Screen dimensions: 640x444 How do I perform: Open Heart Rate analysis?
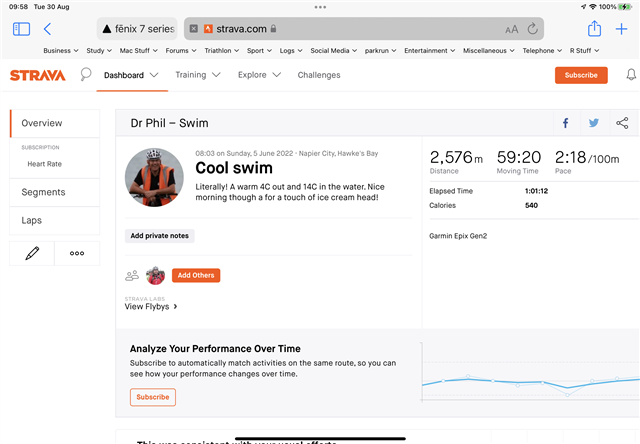[44, 164]
